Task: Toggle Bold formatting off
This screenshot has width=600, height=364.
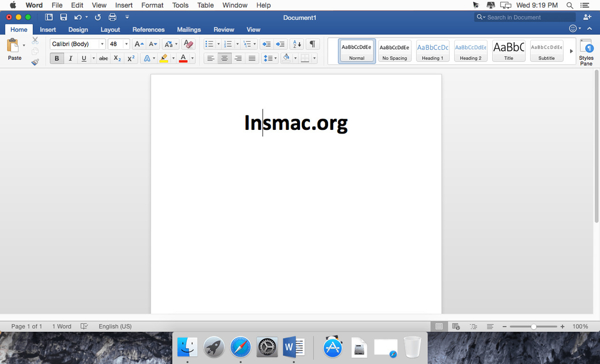Action: [57, 59]
